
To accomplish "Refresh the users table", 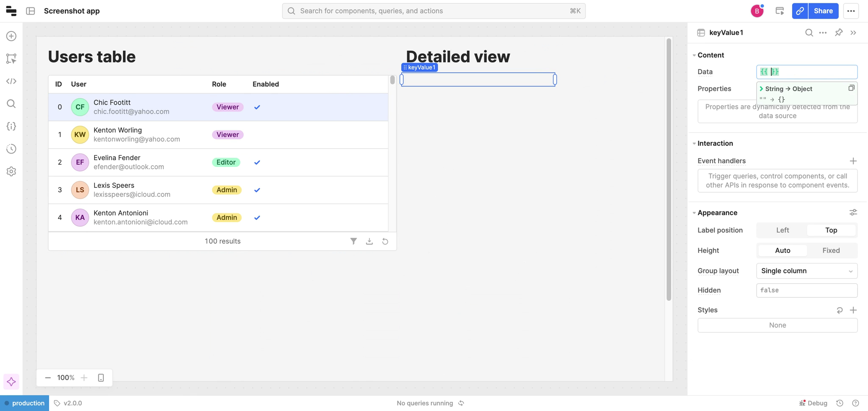I will (385, 241).
